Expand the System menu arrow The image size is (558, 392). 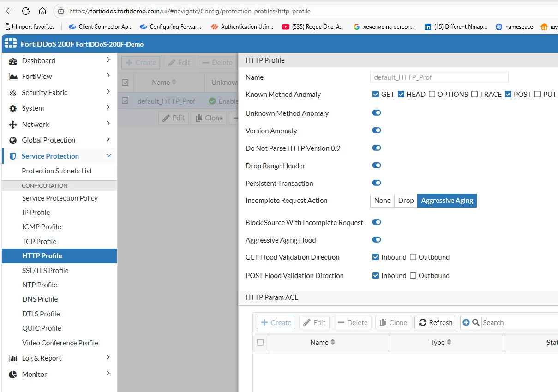pyautogui.click(x=108, y=107)
